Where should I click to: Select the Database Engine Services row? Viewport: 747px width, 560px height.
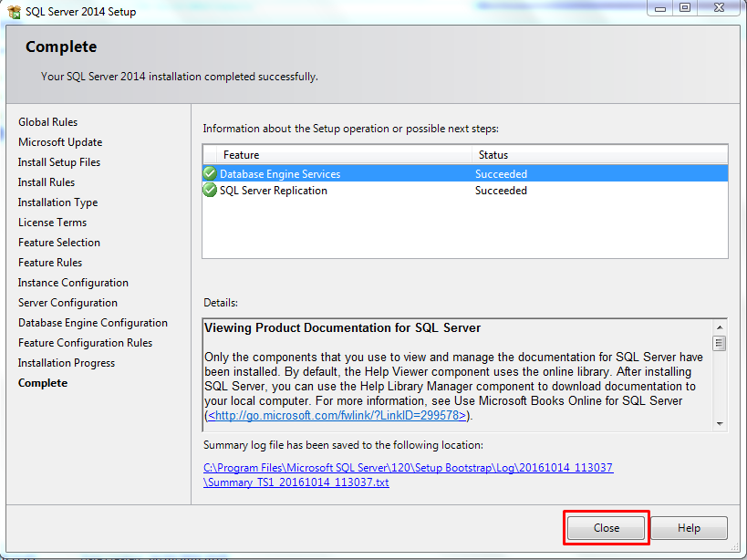[465, 173]
